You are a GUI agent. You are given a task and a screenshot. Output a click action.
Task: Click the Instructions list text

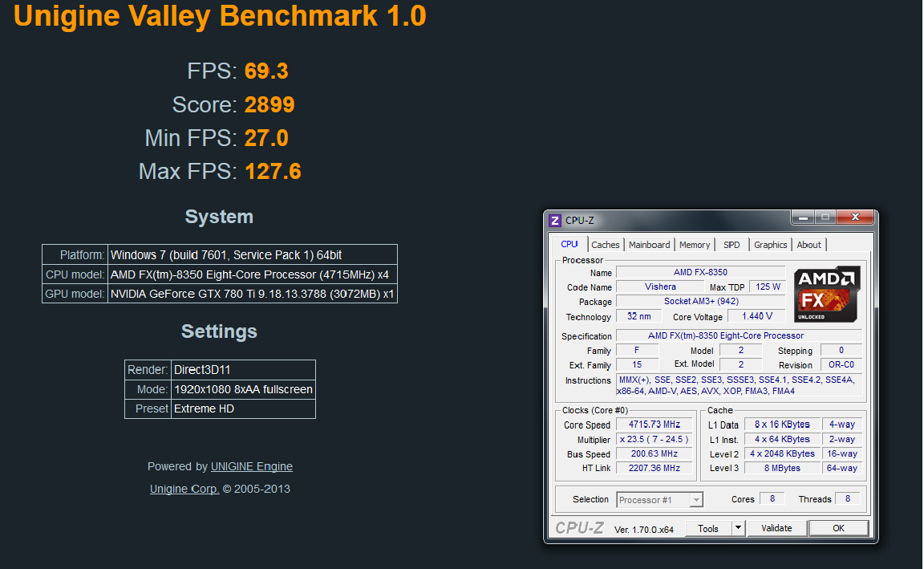pos(739,386)
